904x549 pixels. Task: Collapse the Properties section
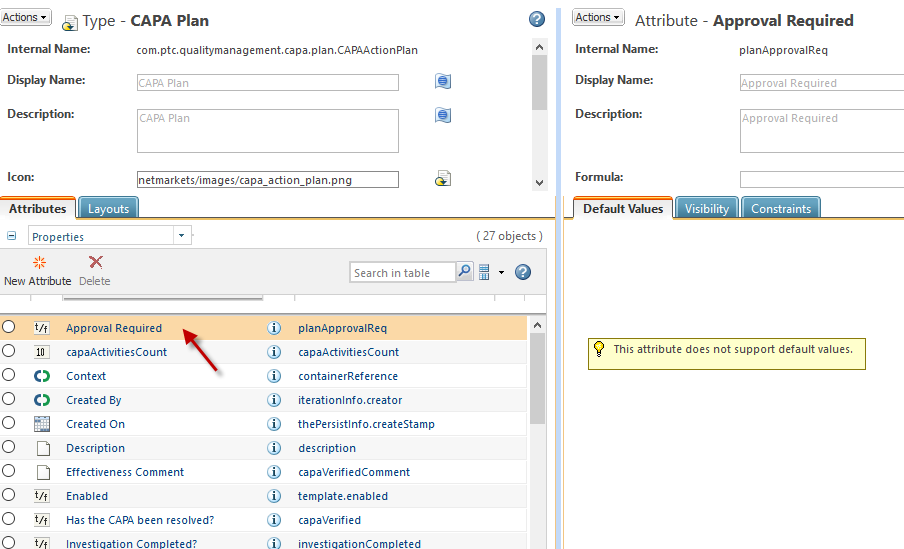click(12, 235)
